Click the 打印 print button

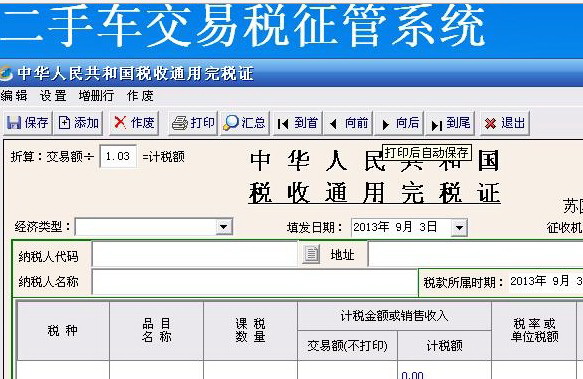[193, 123]
